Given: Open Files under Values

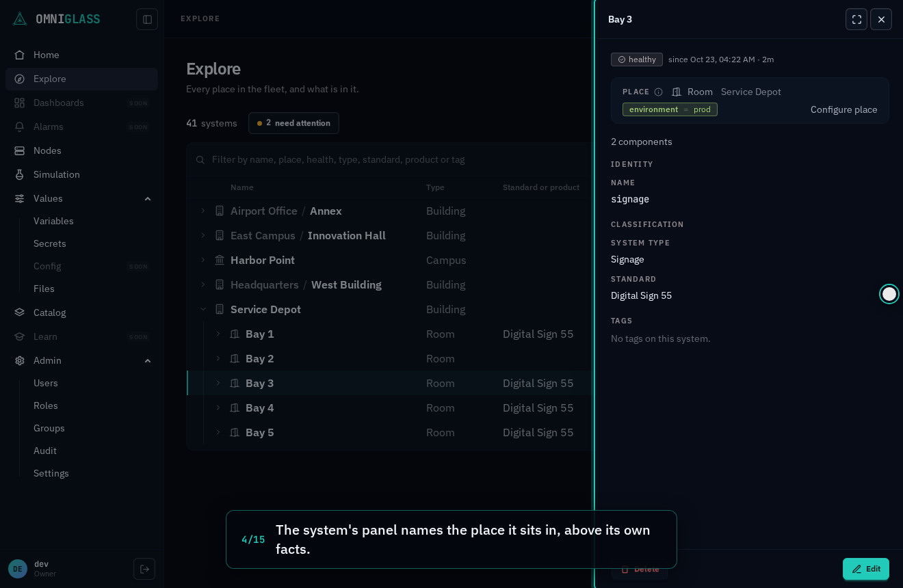Looking at the screenshot, I should tap(44, 289).
